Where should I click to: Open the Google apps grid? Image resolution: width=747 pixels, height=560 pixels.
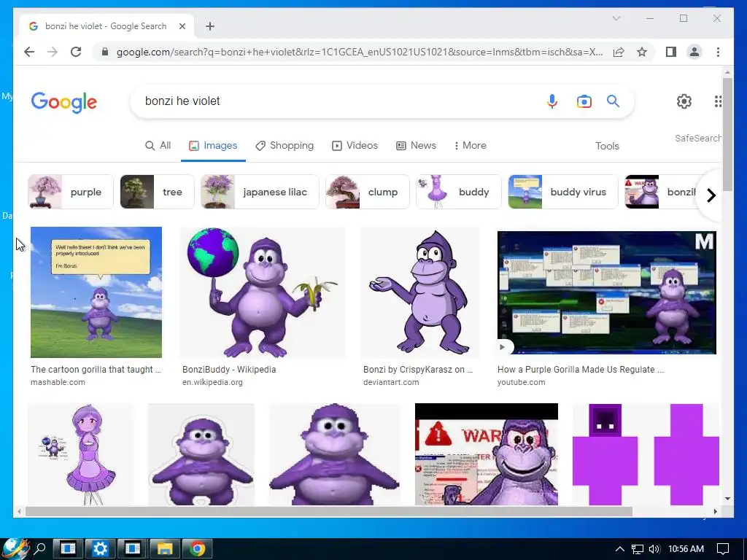[718, 101]
